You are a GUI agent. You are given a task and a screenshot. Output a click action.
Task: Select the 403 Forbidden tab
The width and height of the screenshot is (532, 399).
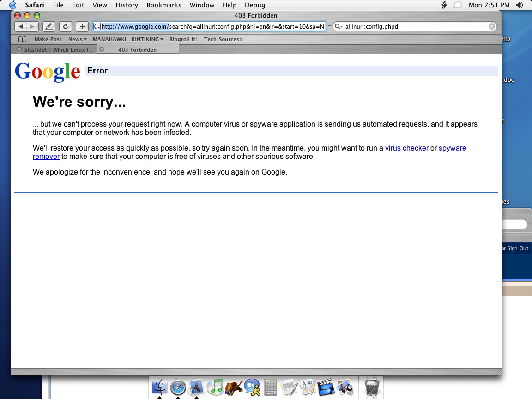point(138,49)
